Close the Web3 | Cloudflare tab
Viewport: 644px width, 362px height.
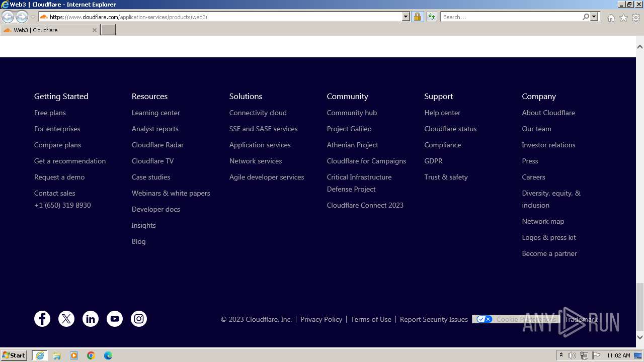(x=94, y=30)
